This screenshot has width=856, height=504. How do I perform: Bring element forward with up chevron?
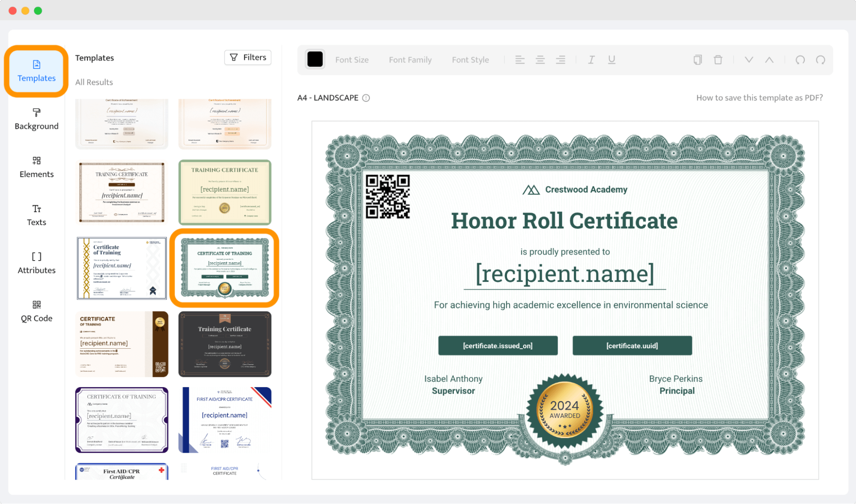click(x=769, y=60)
